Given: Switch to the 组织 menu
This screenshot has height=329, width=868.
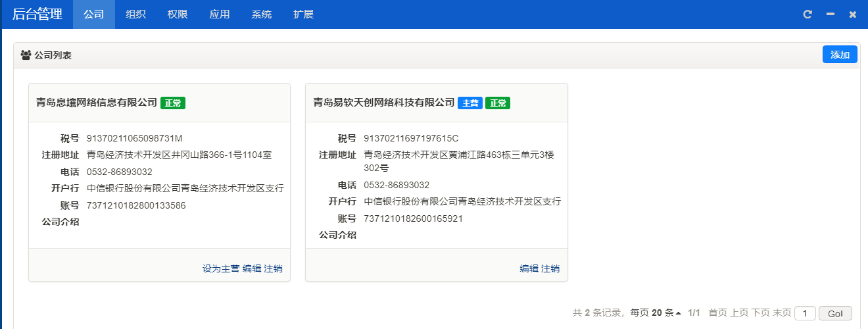Looking at the screenshot, I should [x=135, y=14].
